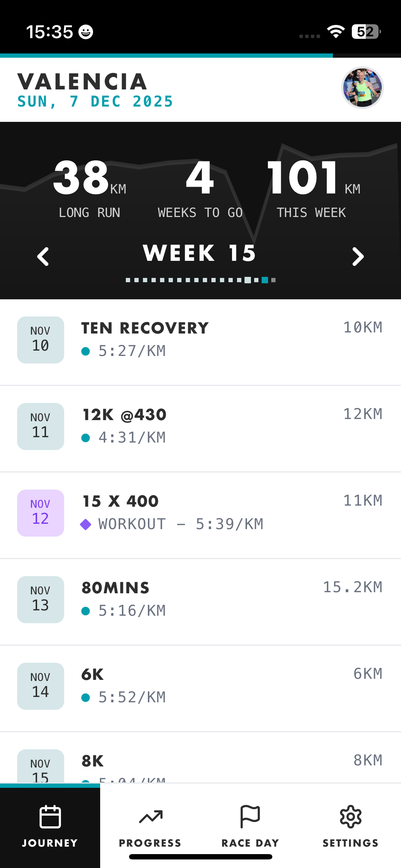Screen dimensions: 401x868
Task: Tap the purple diamond workout marker
Action: point(86,525)
